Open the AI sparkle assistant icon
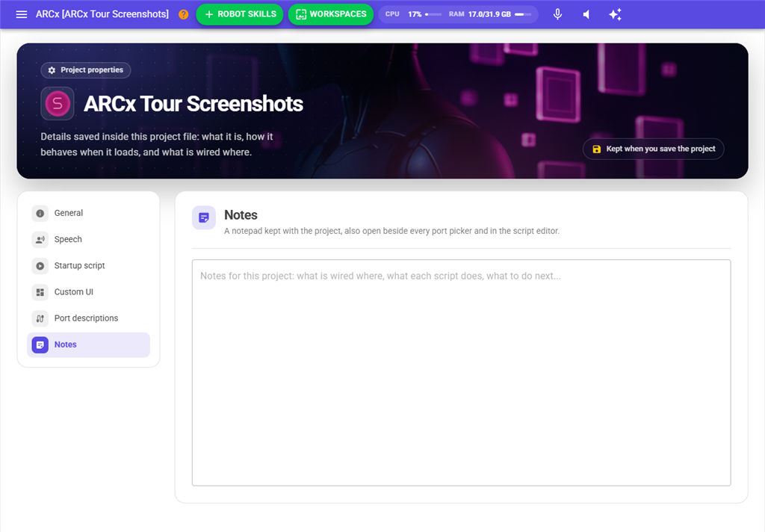Viewport: 765px width, 532px height. click(615, 14)
